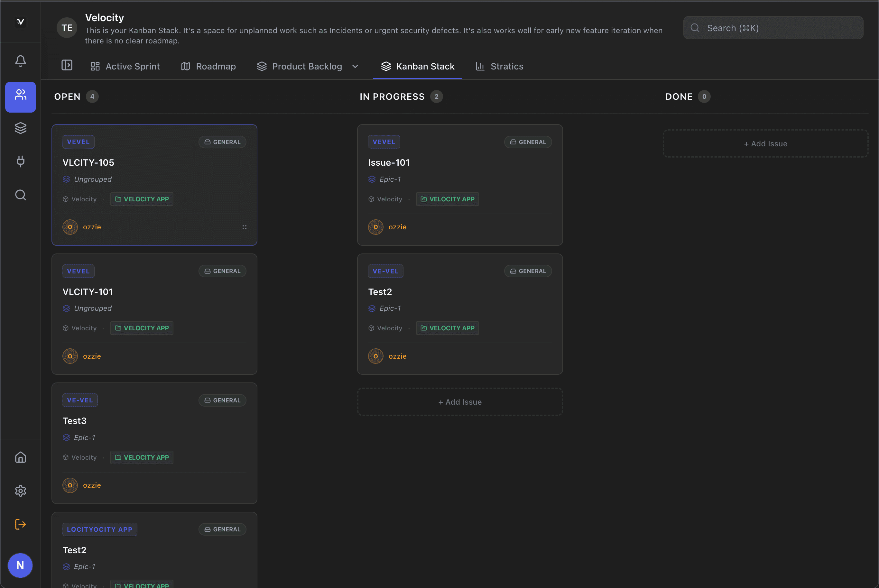Open the settings gear icon
This screenshot has width=879, height=588.
[x=20, y=491]
